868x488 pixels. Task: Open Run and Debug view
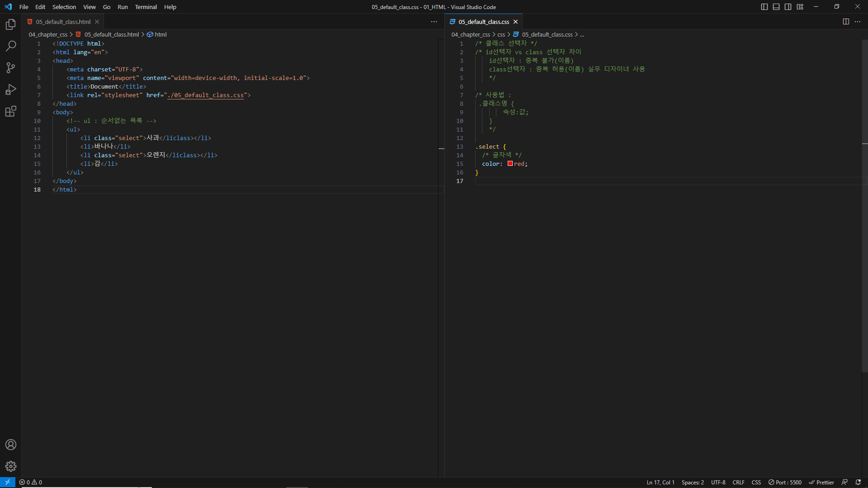tap(11, 89)
